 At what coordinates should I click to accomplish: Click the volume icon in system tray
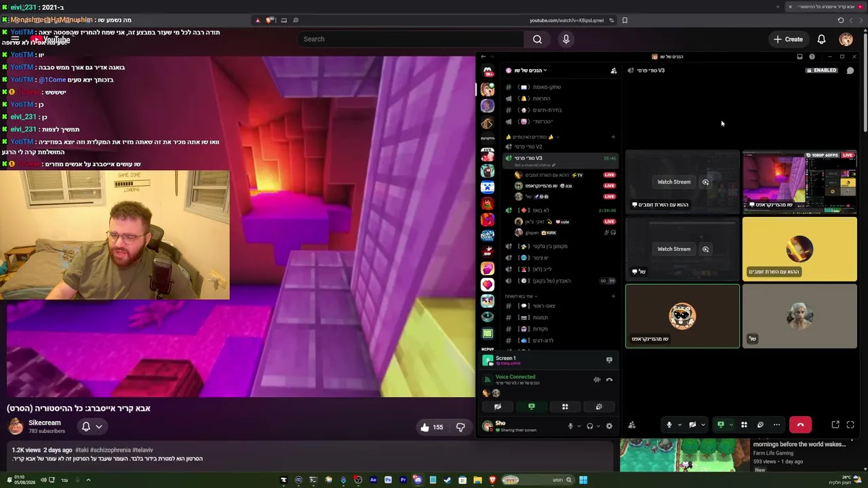tap(43, 481)
